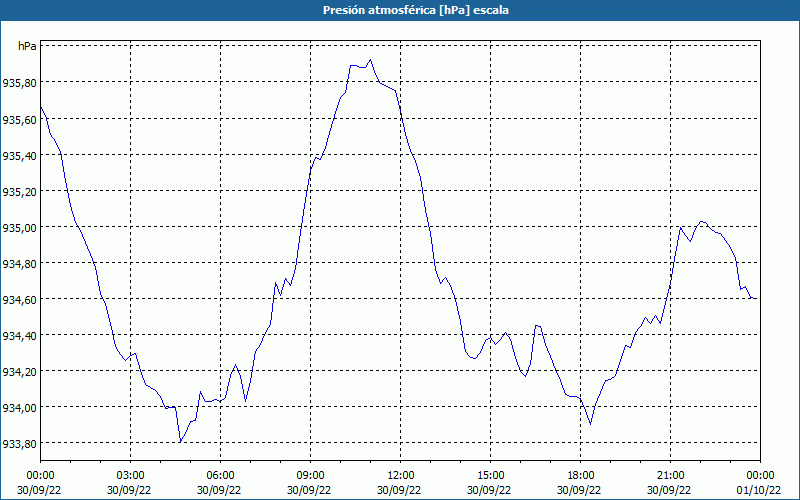
Task: Click the 03:00 time axis label
Action: [x=131, y=476]
